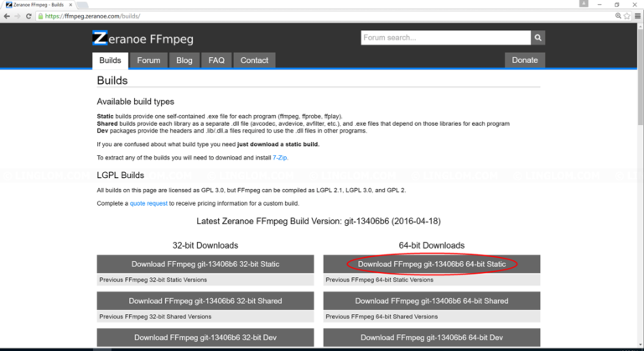Click the LGPL Builds heading

(121, 175)
